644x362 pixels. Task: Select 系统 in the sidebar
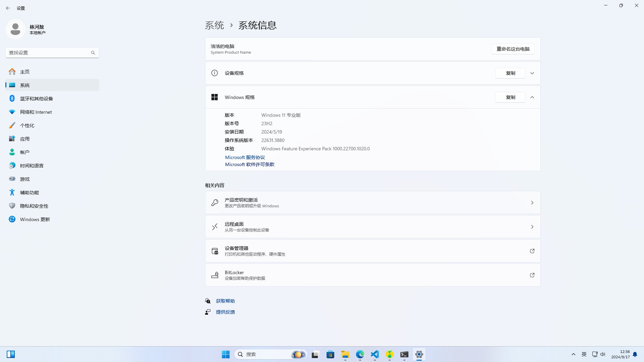coord(52,85)
